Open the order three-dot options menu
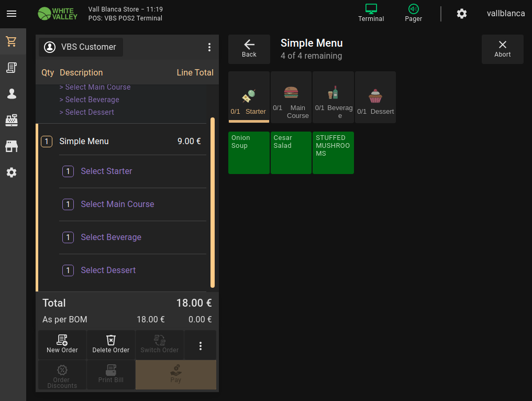The width and height of the screenshot is (532, 401). click(x=209, y=47)
